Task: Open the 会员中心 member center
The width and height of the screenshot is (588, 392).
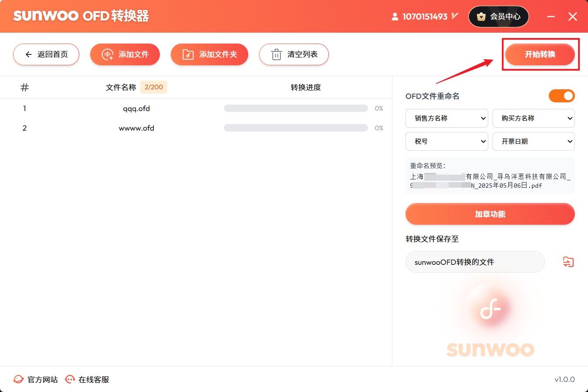Action: (x=499, y=17)
